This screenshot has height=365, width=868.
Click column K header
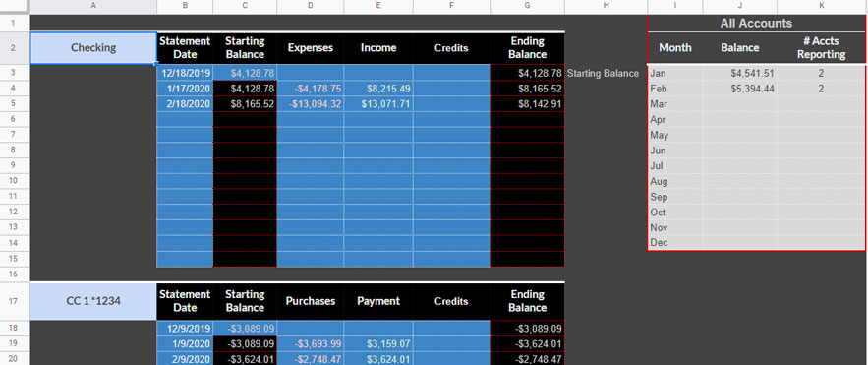(x=822, y=6)
